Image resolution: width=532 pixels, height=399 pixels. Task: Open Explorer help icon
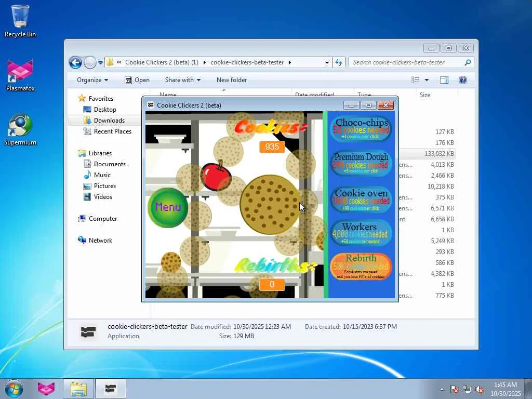click(x=463, y=80)
